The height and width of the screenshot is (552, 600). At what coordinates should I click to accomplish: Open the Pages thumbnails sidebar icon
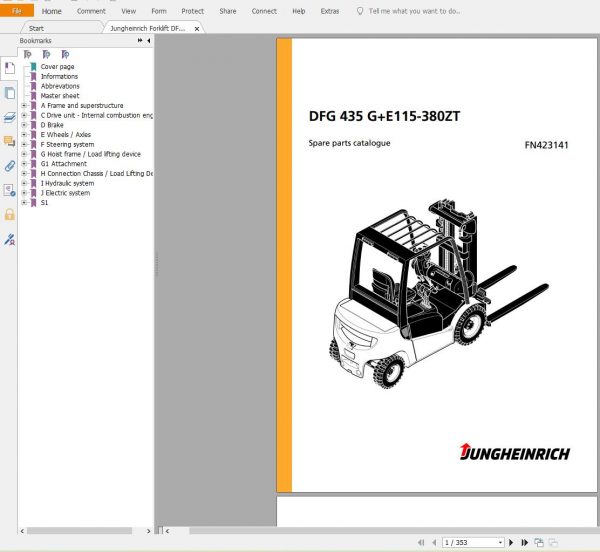tap(9, 93)
